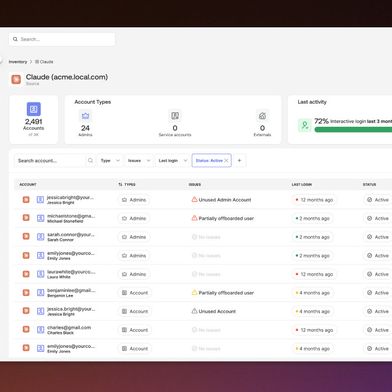Open the Last login filter dropdown
This screenshot has height=392, width=392.
click(172, 160)
